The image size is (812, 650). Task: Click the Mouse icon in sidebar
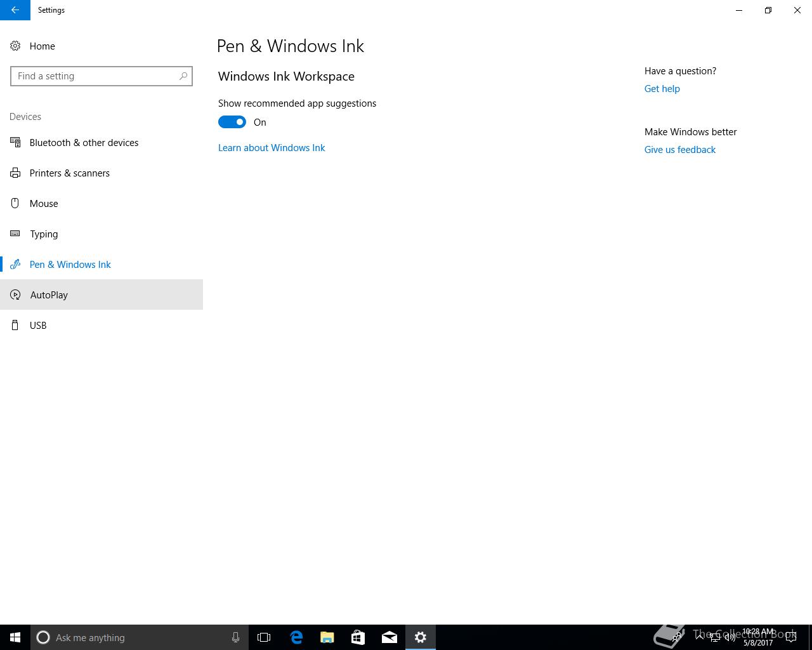[x=15, y=203]
